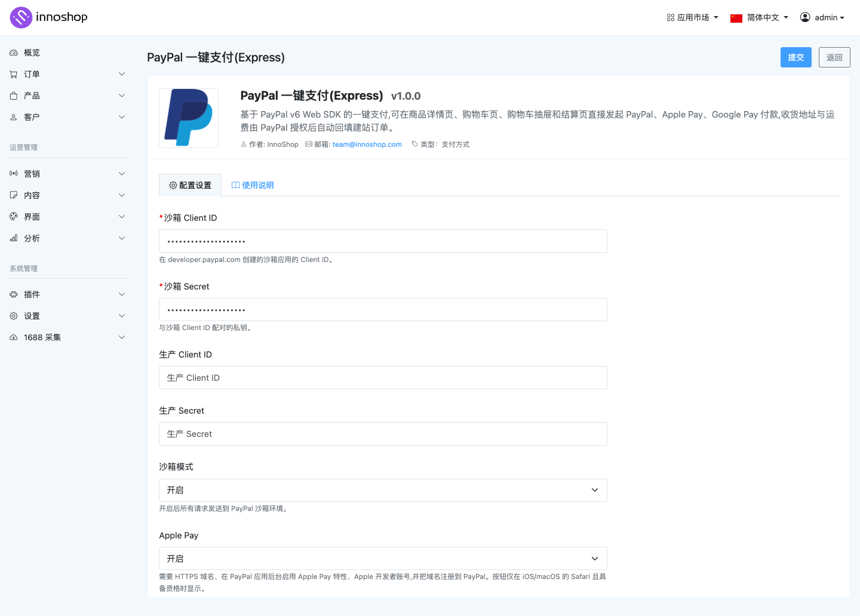Viewport: 860px width, 616px height.
Task: Click the 客户 person icon
Action: [x=14, y=117]
